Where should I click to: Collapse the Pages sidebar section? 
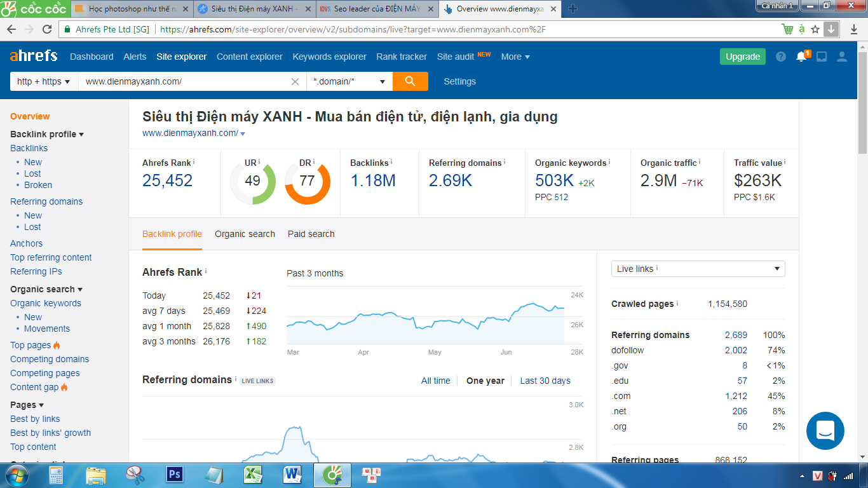[x=27, y=405]
